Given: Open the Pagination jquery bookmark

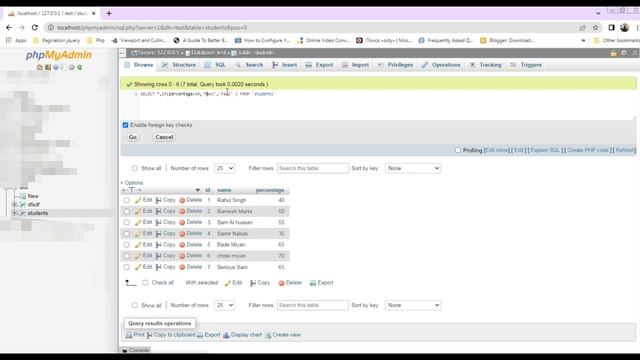Looking at the screenshot, I should (x=57, y=40).
